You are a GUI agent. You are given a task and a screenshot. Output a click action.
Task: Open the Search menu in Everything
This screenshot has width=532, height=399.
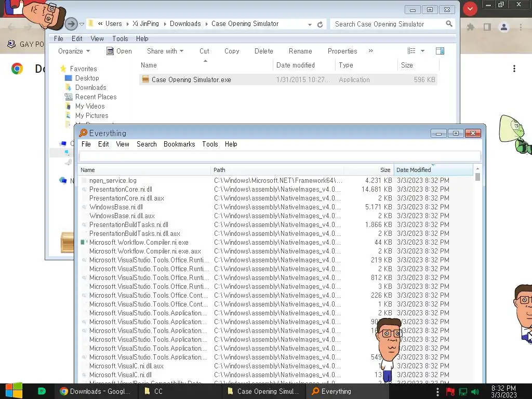click(147, 144)
